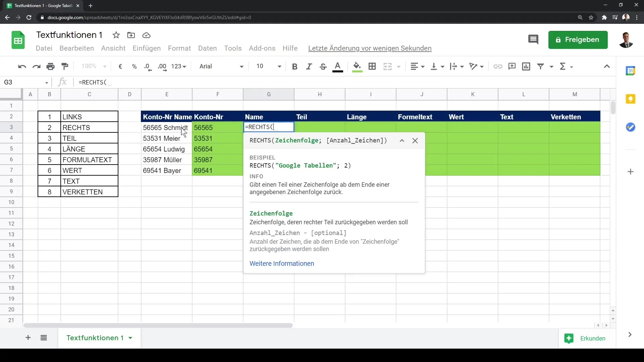Open vertical align dropdown
644x362 pixels.
point(437,66)
